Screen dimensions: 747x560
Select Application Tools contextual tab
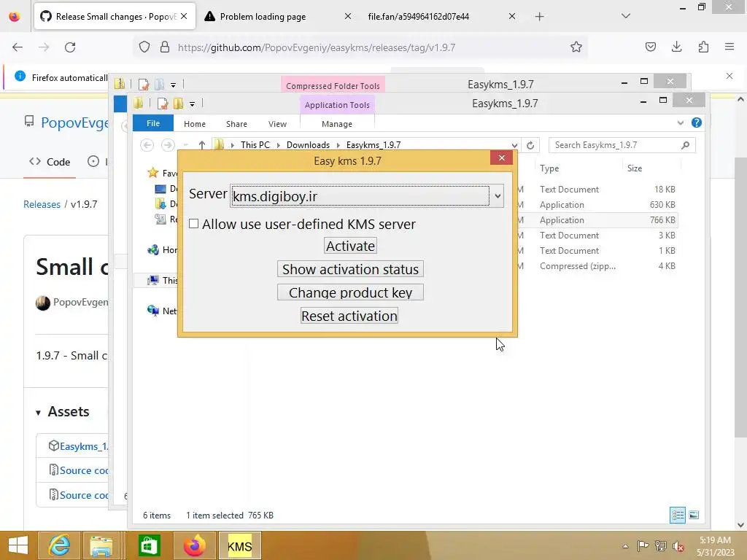click(x=337, y=105)
